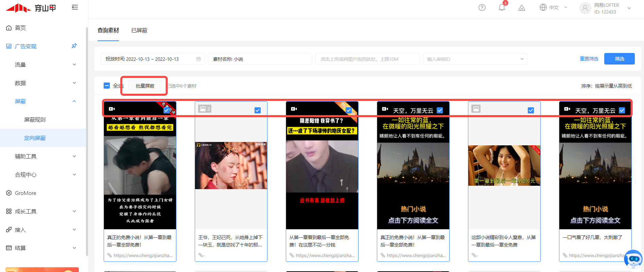The image size is (644, 272).
Task: Click the 首页 home icon
Action: pos(9,28)
